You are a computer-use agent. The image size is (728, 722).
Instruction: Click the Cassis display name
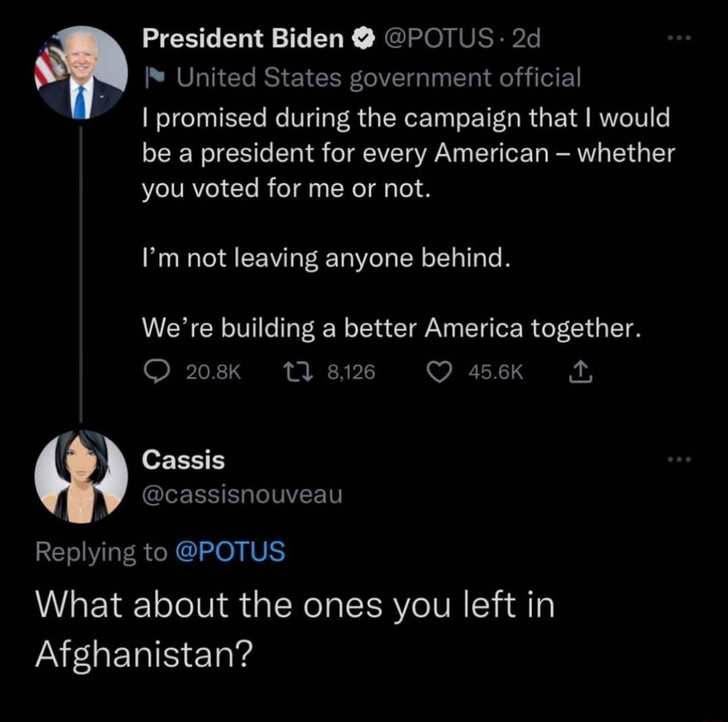pos(183,460)
